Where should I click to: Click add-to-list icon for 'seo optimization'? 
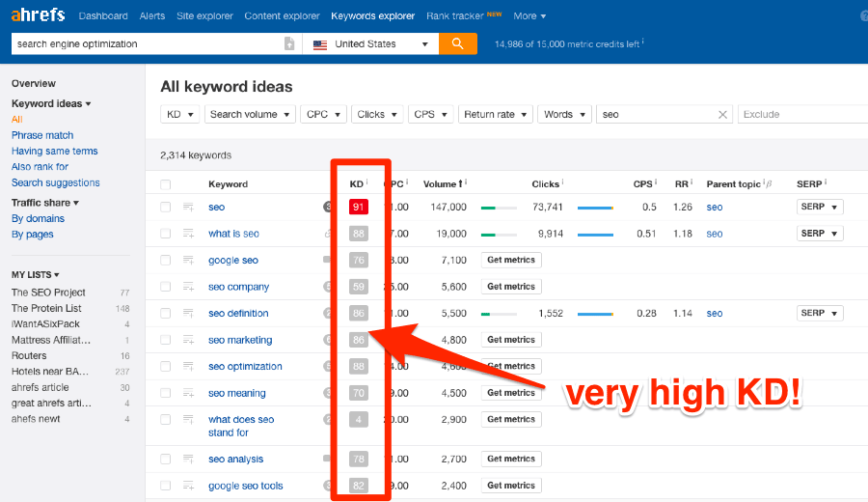coord(188,367)
